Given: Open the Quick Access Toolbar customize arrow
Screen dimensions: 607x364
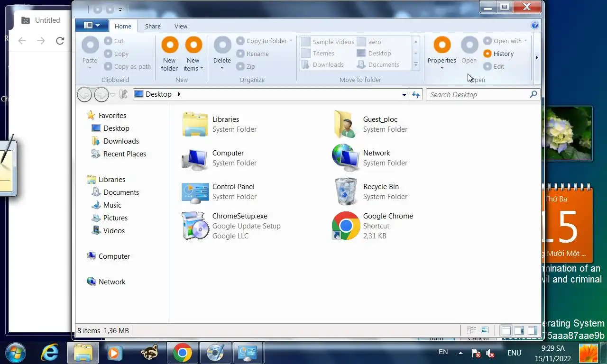Looking at the screenshot, I should [x=120, y=9].
